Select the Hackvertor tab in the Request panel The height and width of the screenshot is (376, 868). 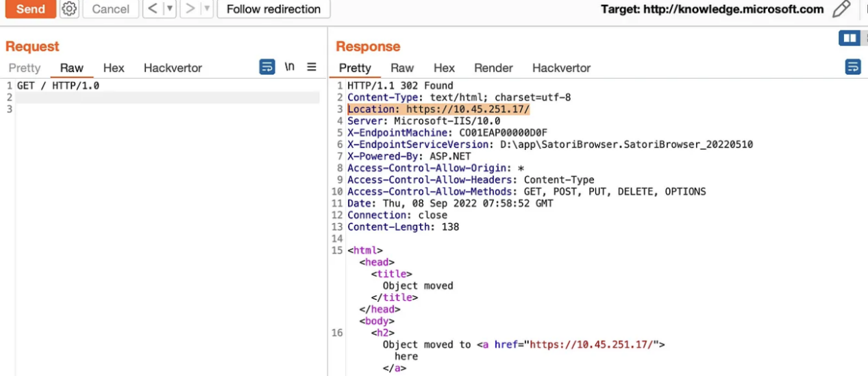pyautogui.click(x=173, y=68)
